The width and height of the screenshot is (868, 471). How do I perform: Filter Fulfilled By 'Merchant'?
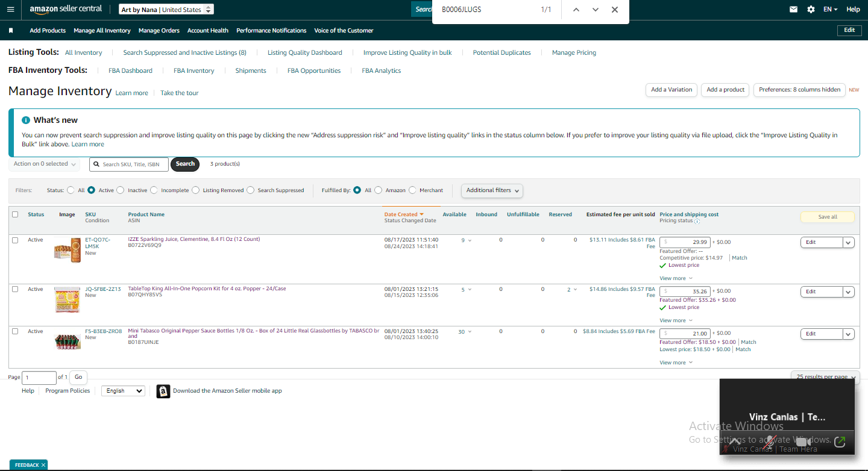[x=412, y=190]
